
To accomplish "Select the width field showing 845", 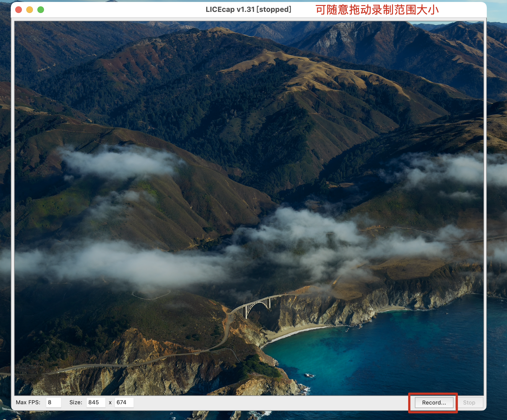I will (x=95, y=402).
